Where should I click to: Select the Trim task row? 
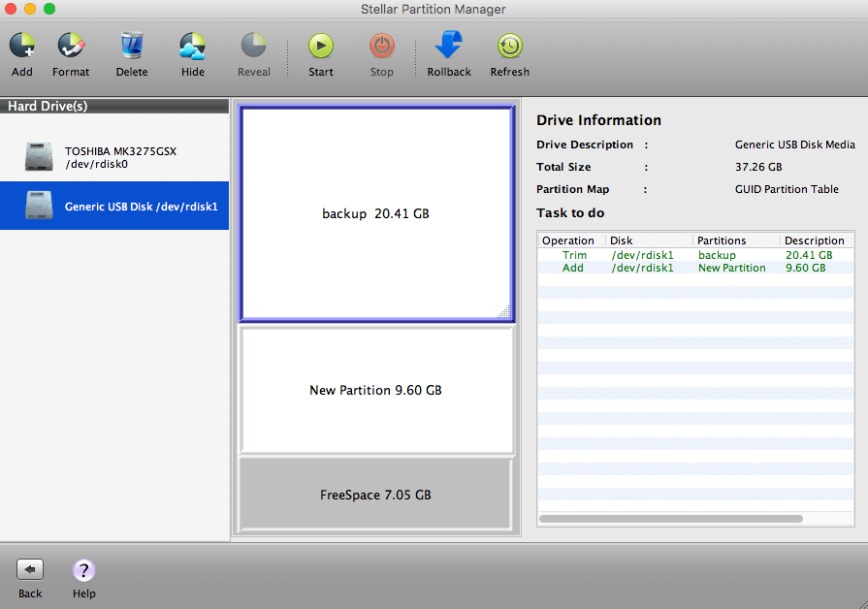tap(692, 255)
